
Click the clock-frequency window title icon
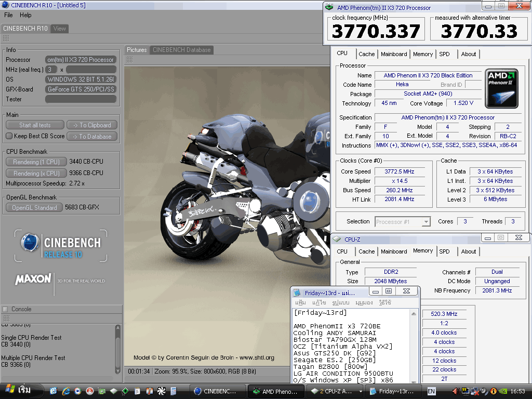coord(329,7)
